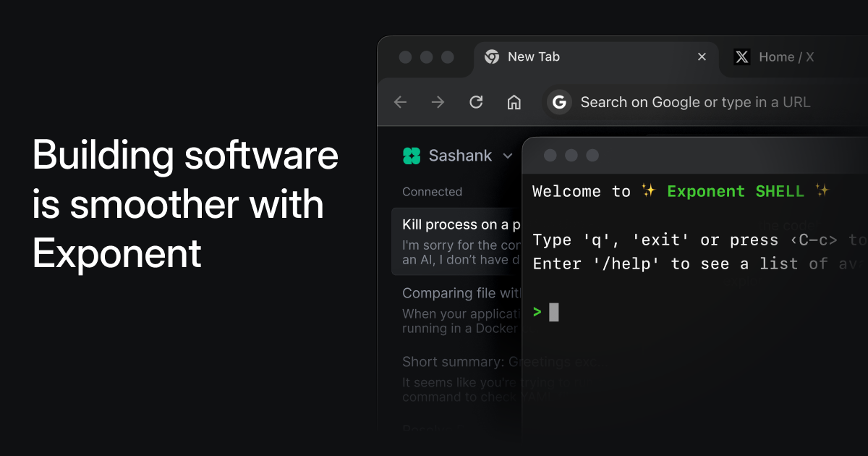
Task: Expand the Sashank account dropdown chevron
Action: pyautogui.click(x=508, y=156)
